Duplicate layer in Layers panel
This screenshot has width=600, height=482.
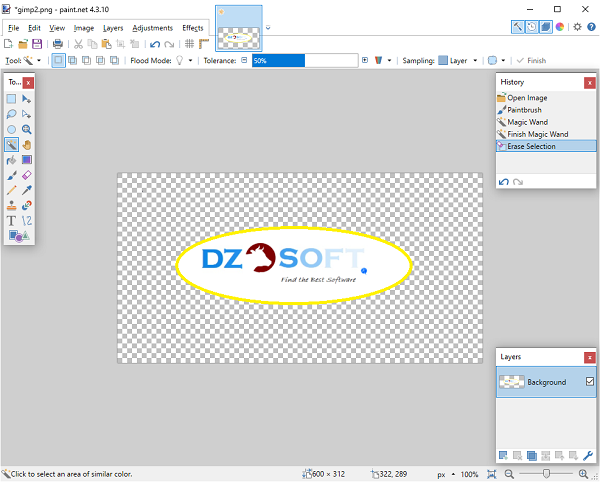532,455
